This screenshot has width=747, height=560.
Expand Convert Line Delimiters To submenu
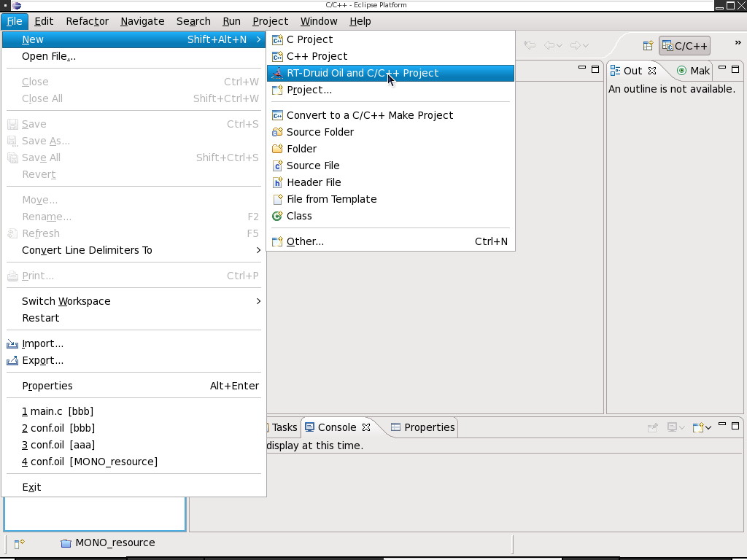tap(259, 250)
